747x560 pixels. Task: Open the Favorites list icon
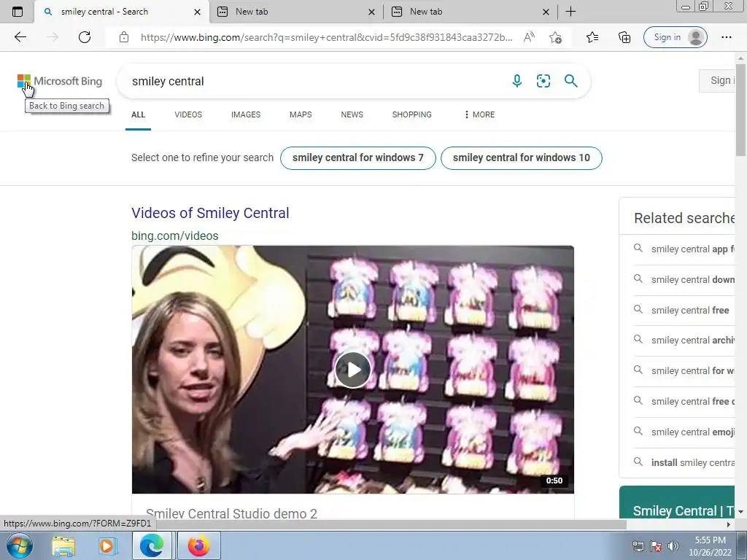pos(592,37)
